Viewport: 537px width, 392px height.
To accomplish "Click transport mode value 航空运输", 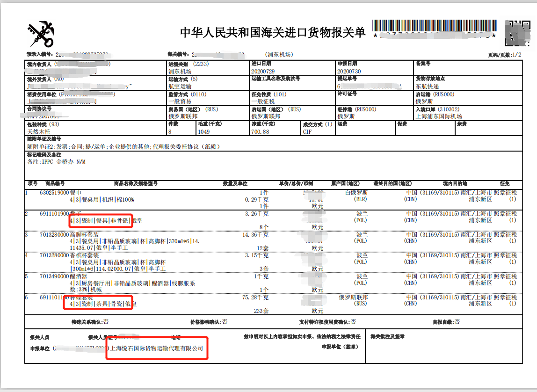I will [x=180, y=86].
